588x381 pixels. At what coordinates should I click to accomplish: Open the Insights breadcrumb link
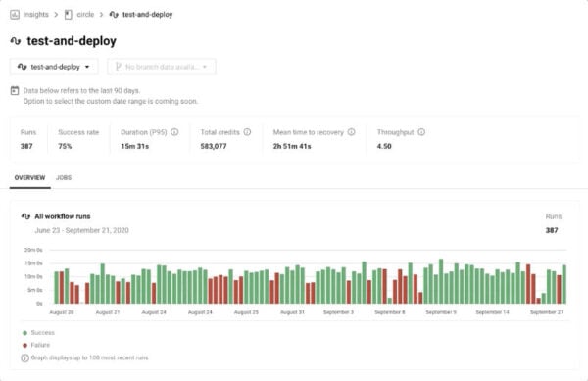tap(36, 15)
